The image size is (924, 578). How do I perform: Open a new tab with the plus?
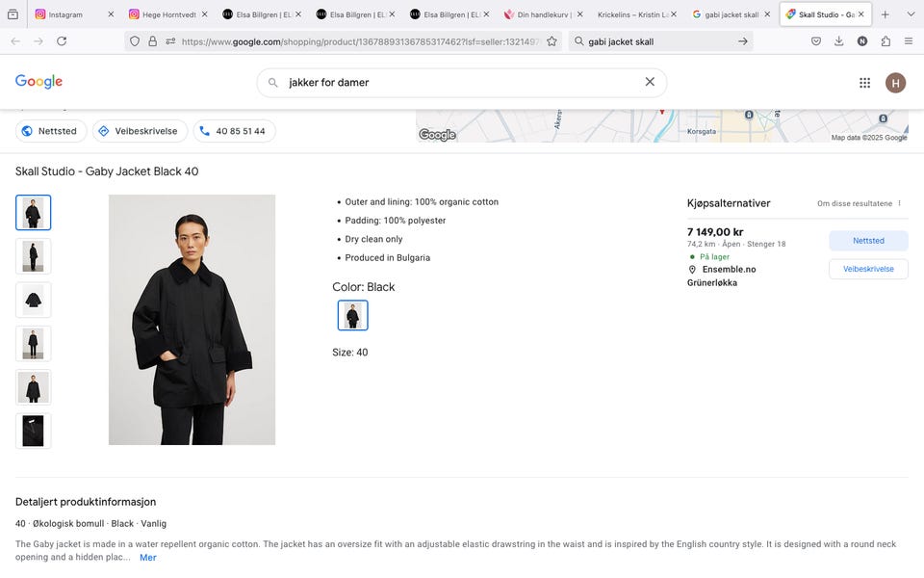click(885, 14)
